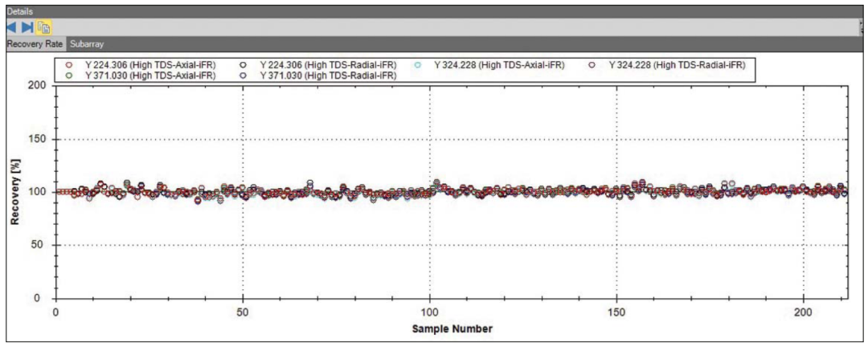The height and width of the screenshot is (347, 868).
Task: Click the 100 tick on sample axis
Action: coord(429,312)
